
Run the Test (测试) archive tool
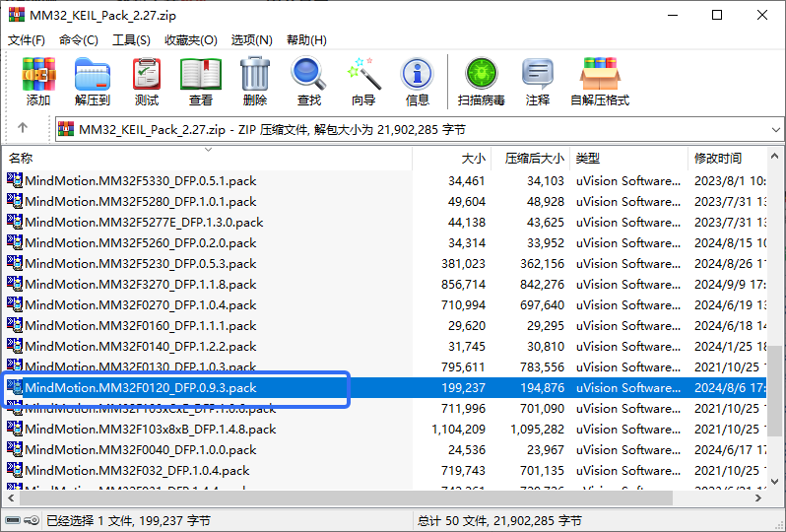click(x=147, y=81)
